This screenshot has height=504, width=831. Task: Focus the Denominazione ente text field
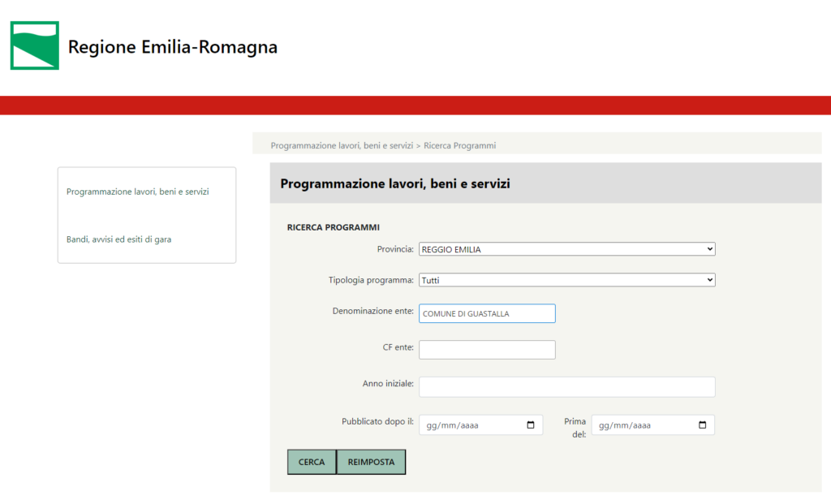(487, 313)
